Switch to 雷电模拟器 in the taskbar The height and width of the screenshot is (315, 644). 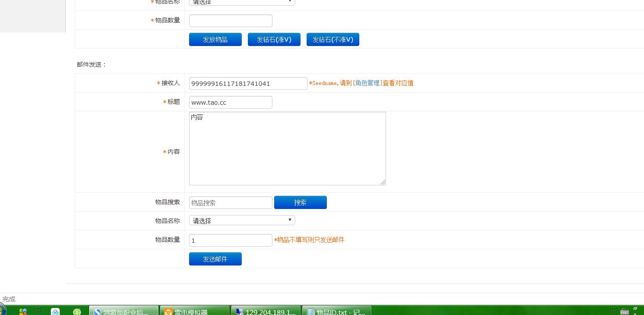[x=194, y=311]
